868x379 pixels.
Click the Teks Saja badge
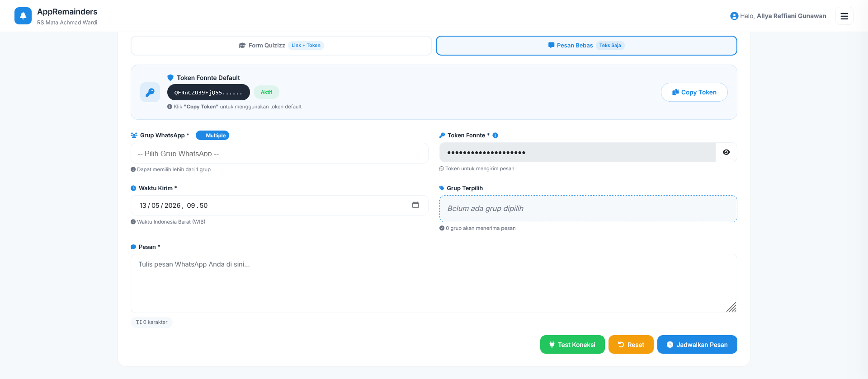[x=610, y=46]
